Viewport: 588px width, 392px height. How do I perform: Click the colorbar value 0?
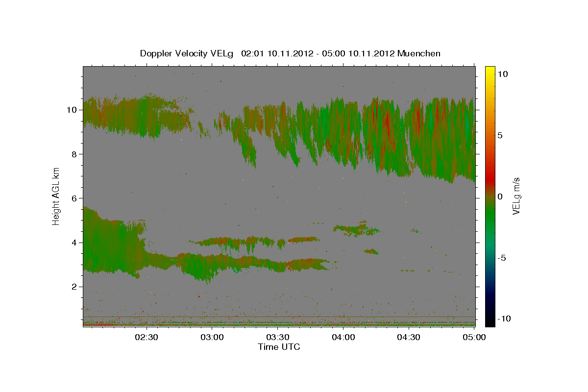(x=501, y=196)
